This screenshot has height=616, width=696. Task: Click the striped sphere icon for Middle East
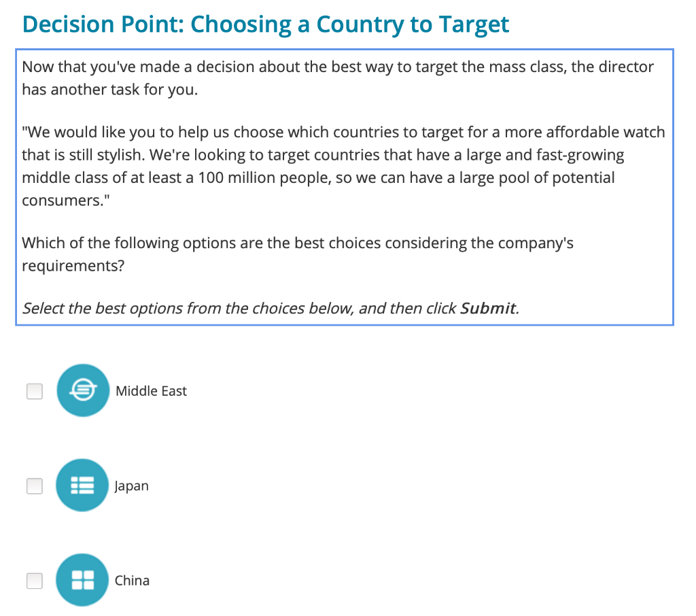[82, 391]
